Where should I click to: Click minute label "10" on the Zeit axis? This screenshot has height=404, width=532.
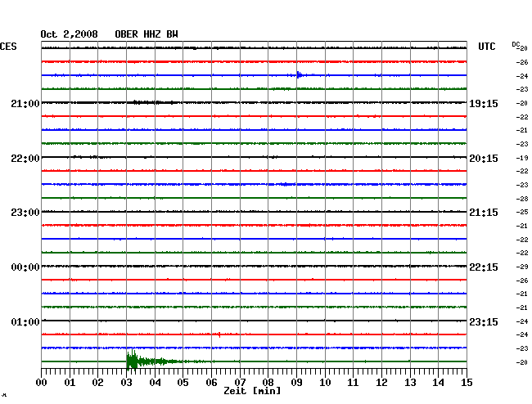coord(325,383)
